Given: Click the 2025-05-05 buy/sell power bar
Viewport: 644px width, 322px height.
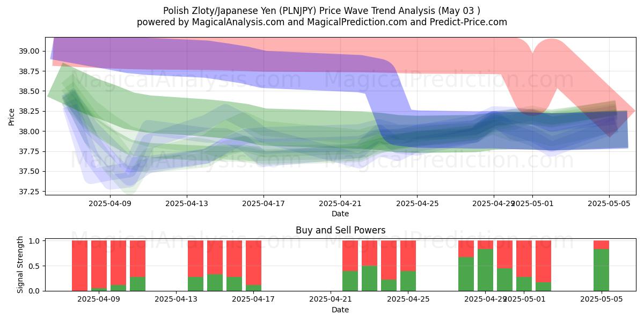Looking at the screenshot, I should [x=601, y=266].
